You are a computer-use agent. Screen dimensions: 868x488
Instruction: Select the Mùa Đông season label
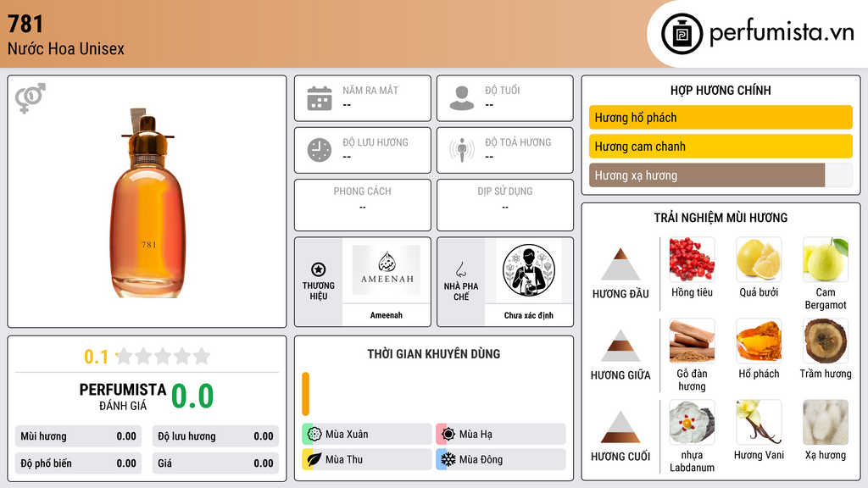pyautogui.click(x=481, y=459)
